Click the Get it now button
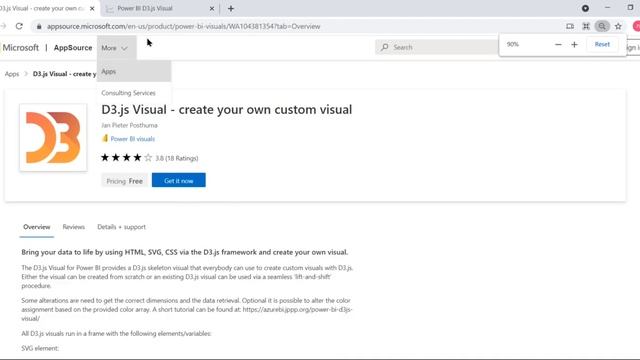The height and width of the screenshot is (360, 640). (179, 180)
